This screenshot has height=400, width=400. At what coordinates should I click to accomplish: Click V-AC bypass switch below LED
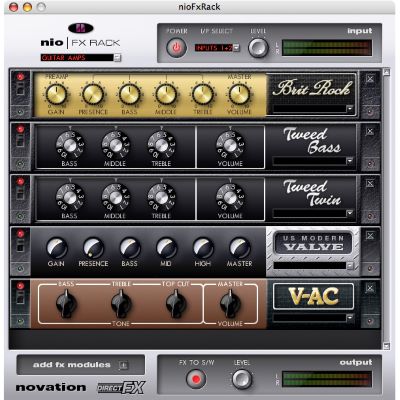20,298
